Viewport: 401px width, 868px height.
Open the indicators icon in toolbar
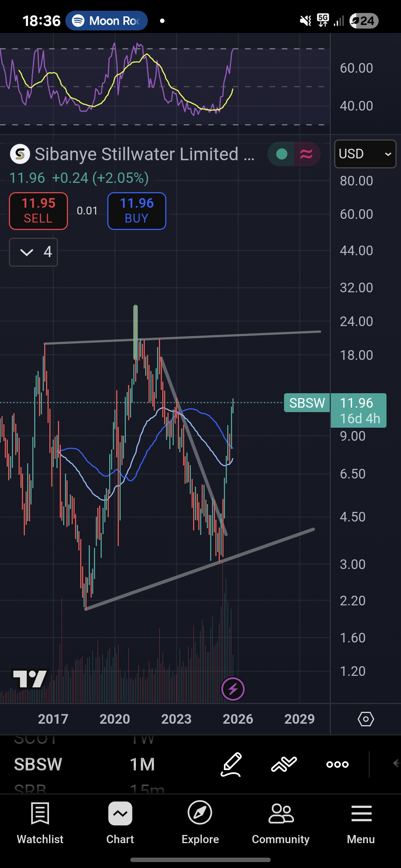[284, 764]
